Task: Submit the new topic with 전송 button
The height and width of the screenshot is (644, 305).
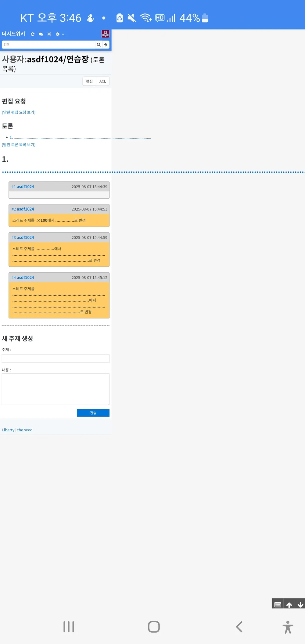Action: tap(93, 413)
